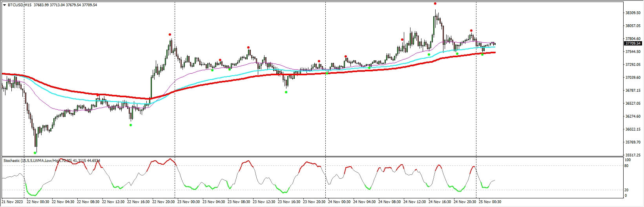Screen dimensions: 644x207
Task: Click the BTCUSD,M15 symbol label
Action: click(x=19, y=5)
